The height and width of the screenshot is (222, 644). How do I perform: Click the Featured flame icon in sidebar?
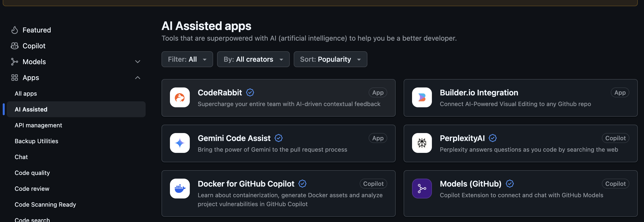point(14,30)
